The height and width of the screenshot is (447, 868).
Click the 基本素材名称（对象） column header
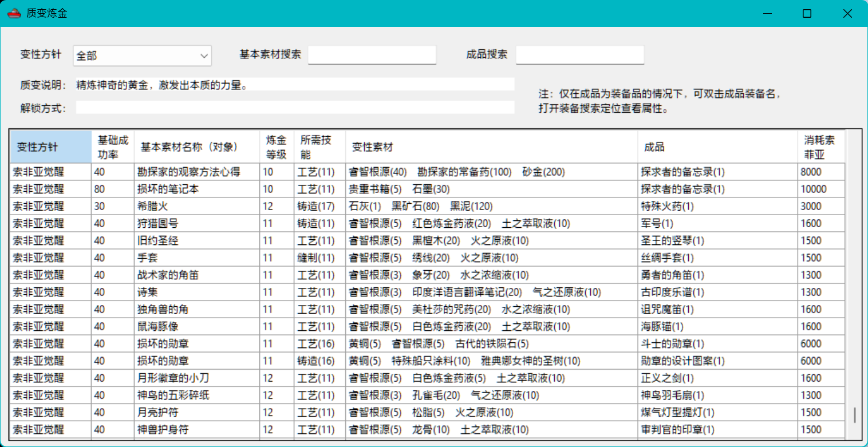tap(196, 147)
